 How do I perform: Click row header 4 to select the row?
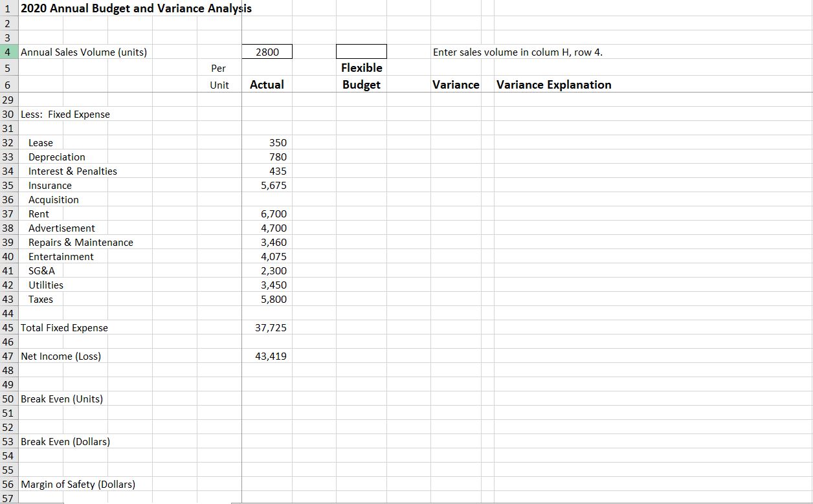[8, 52]
